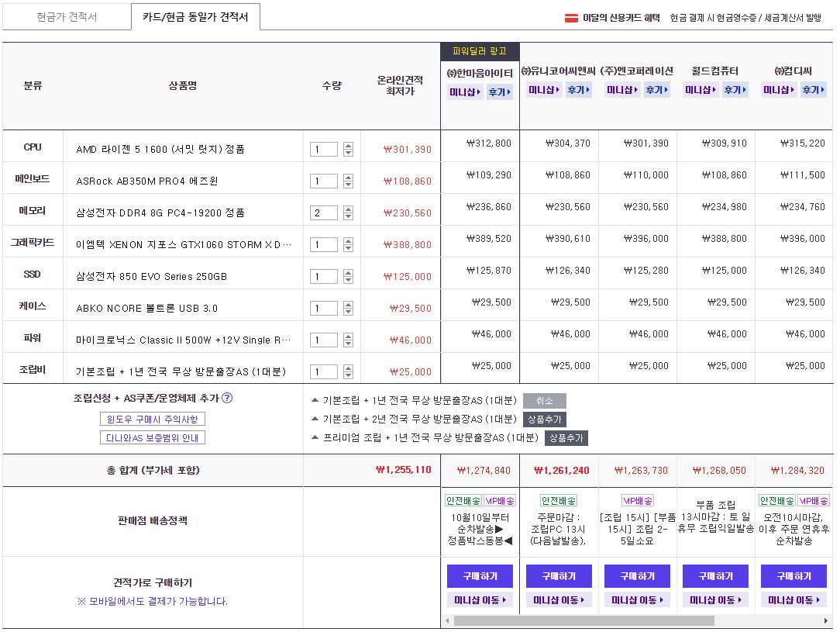The image size is (840, 632).
Task: Click the 케이스 quantity stepper arrows
Action: click(348, 308)
